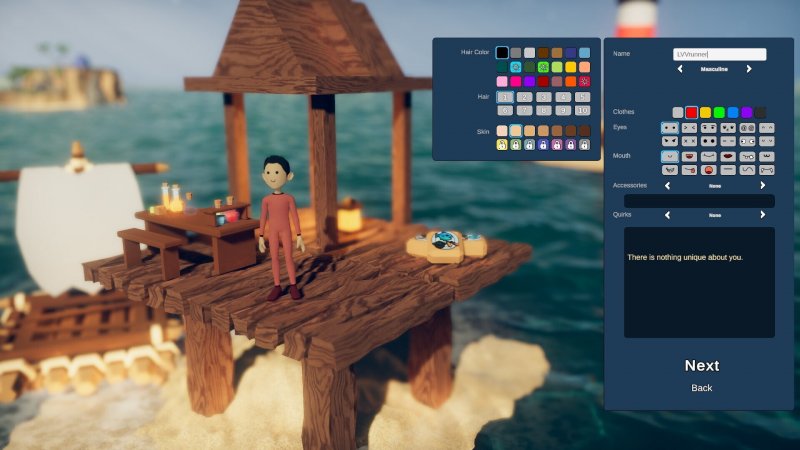The height and width of the screenshot is (450, 800).
Task: Select the cyan special hair color icon
Action: [515, 67]
